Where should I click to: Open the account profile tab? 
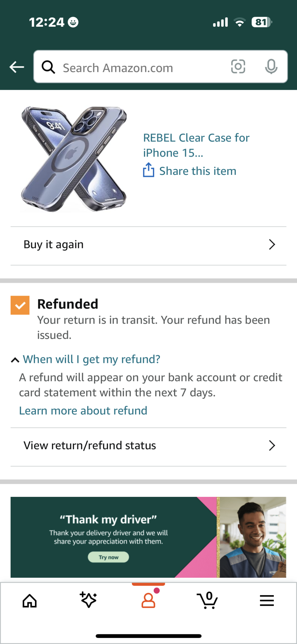click(148, 600)
